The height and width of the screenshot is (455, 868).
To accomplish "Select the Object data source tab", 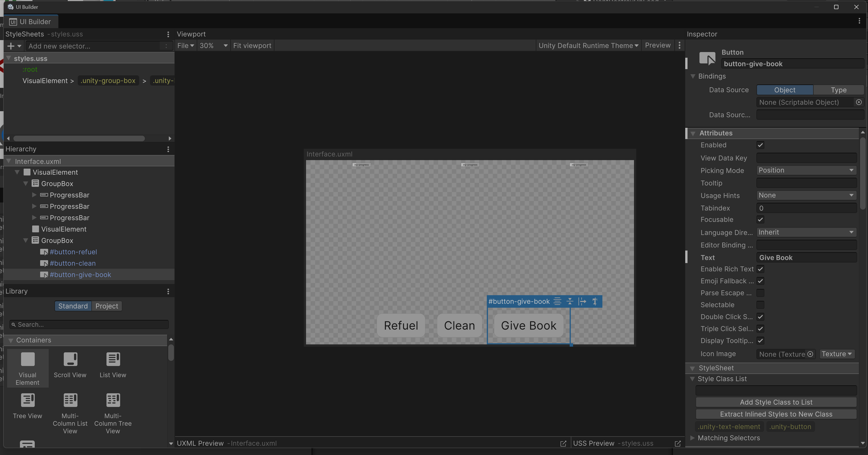I will point(784,90).
